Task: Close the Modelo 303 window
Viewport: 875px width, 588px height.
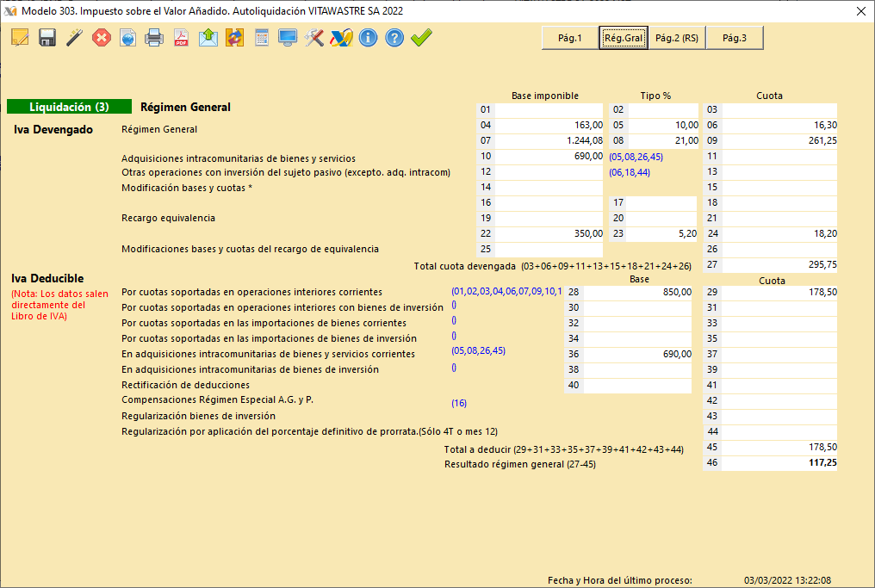Action: tap(861, 11)
